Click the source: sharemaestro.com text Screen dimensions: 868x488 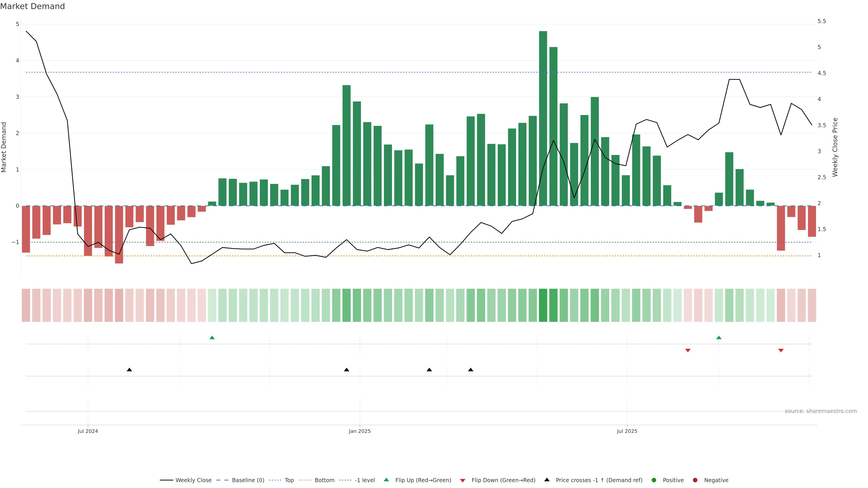821,411
